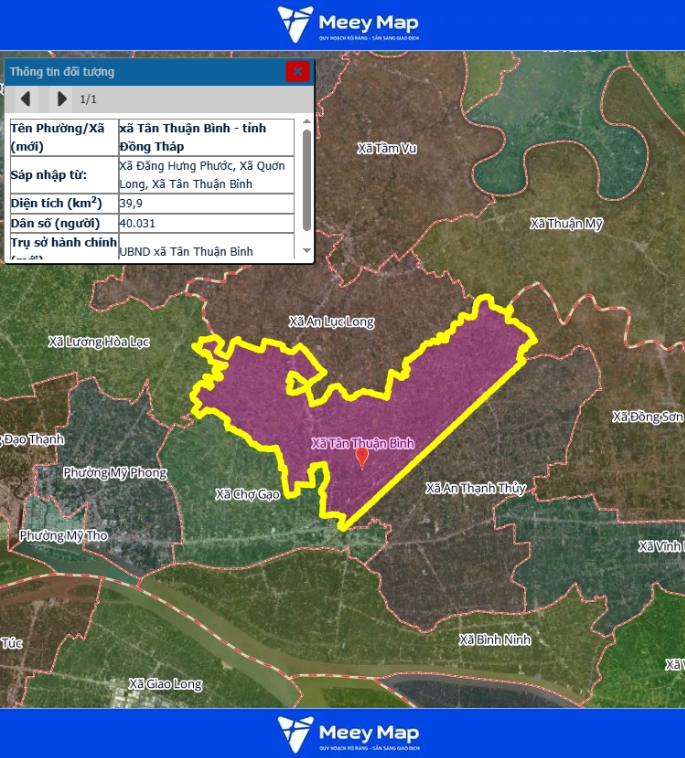Select Xã Giao Long on map
The width and height of the screenshot is (685, 758).
[x=165, y=685]
